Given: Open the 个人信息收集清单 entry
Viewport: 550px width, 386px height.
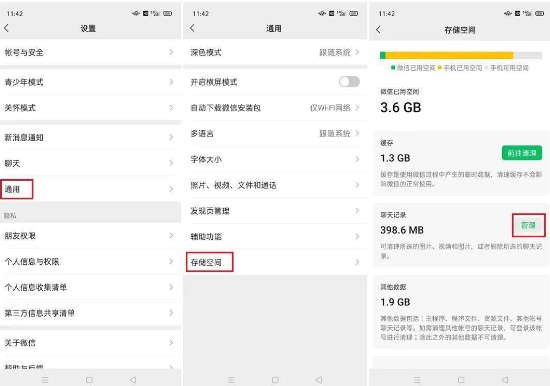Looking at the screenshot, I should 90,287.
